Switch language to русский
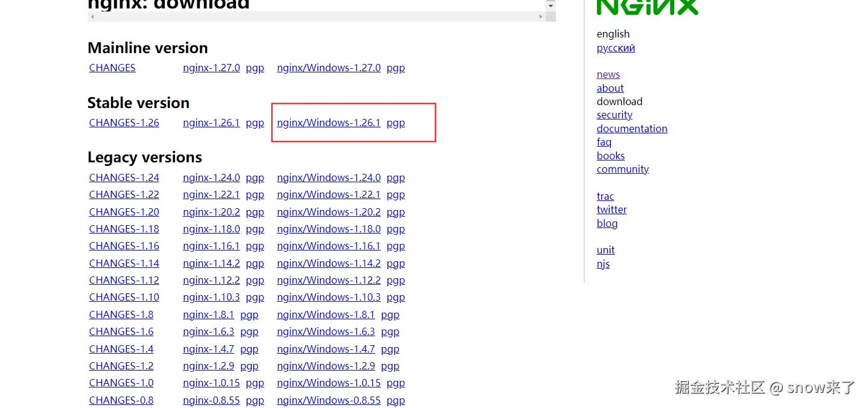 (x=616, y=48)
